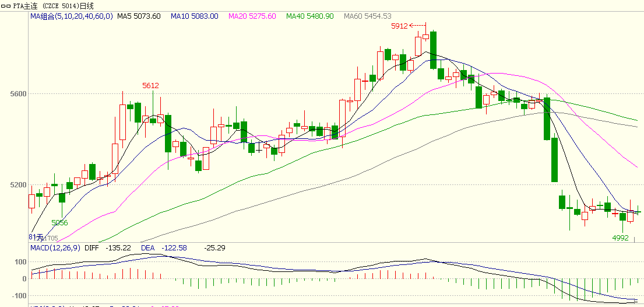Click the 4992 lowest price marker
The image size is (644, 307).
[x=620, y=238]
